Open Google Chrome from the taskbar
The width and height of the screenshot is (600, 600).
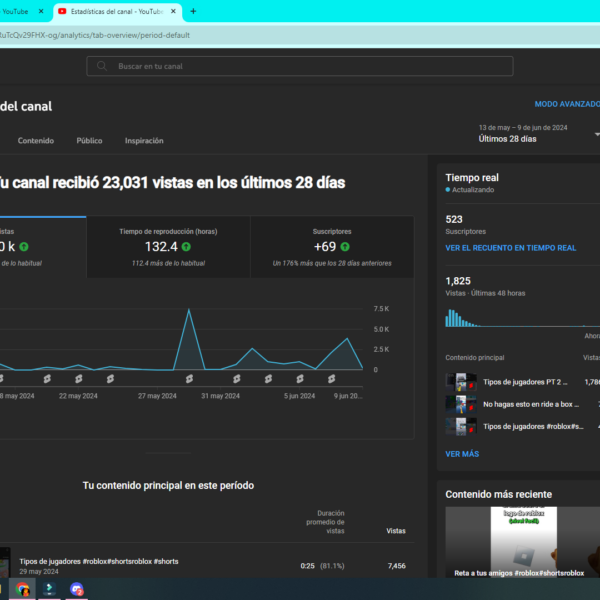(23, 589)
